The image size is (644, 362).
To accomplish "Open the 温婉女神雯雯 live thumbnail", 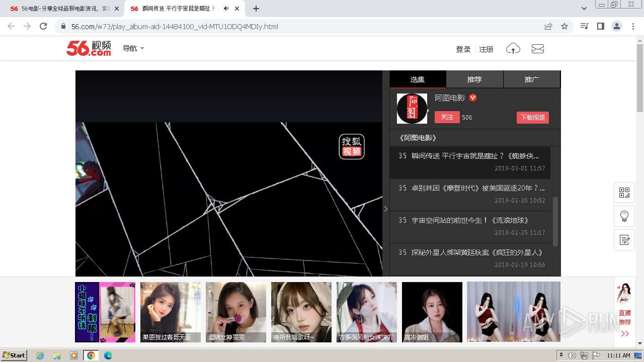I will [236, 312].
